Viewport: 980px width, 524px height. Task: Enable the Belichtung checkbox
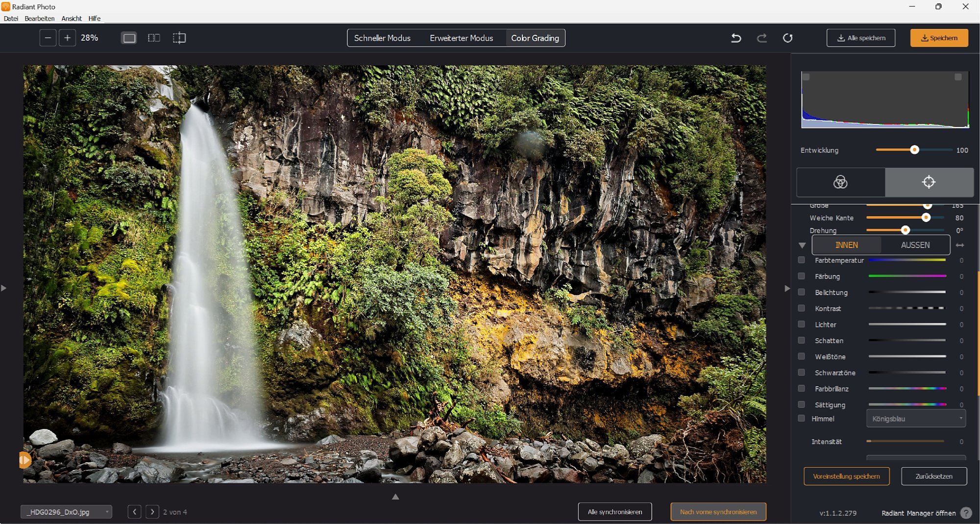point(801,292)
